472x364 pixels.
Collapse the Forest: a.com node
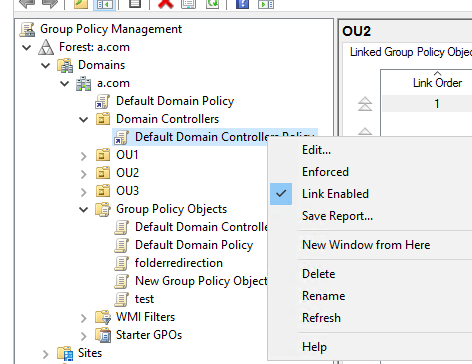(26, 47)
